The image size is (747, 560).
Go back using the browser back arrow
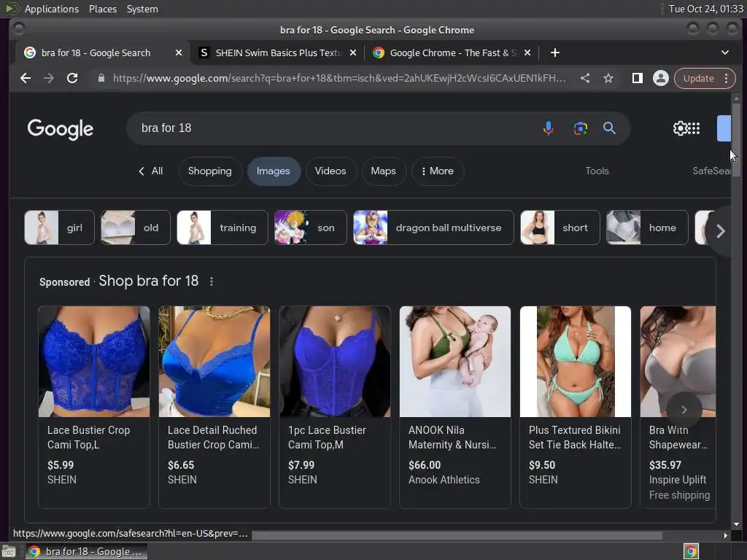pyautogui.click(x=26, y=78)
